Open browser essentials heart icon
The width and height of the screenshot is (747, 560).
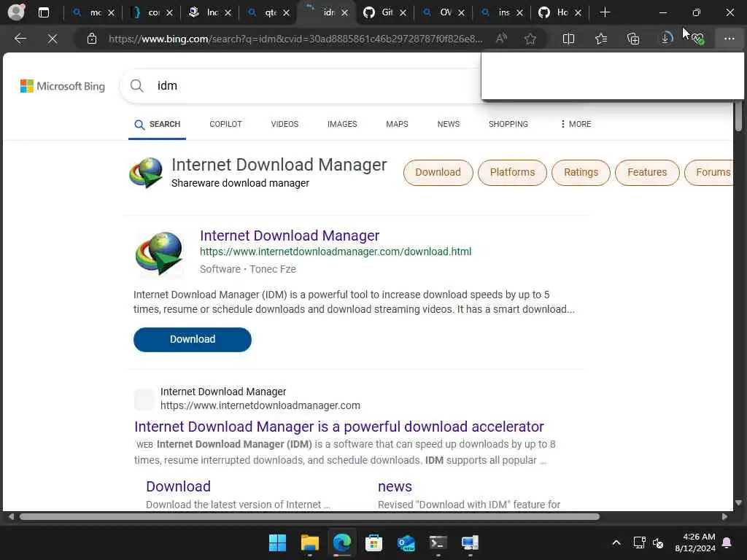[x=698, y=39]
